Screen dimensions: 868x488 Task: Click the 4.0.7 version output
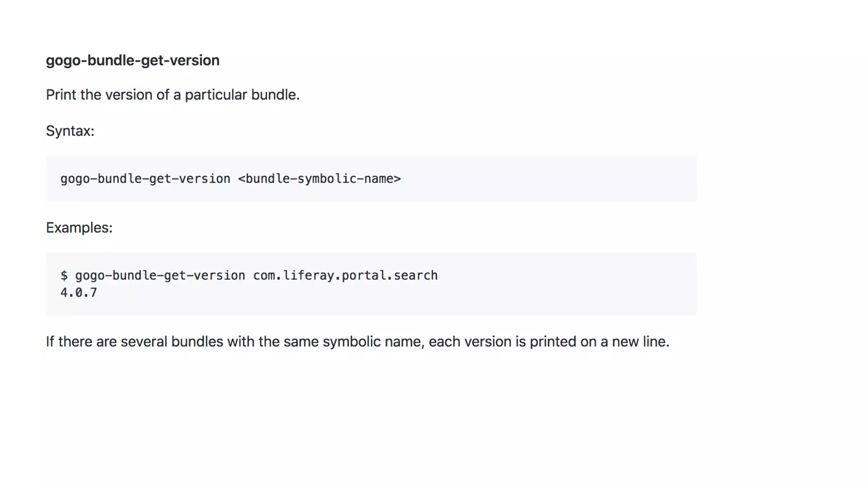click(x=78, y=293)
